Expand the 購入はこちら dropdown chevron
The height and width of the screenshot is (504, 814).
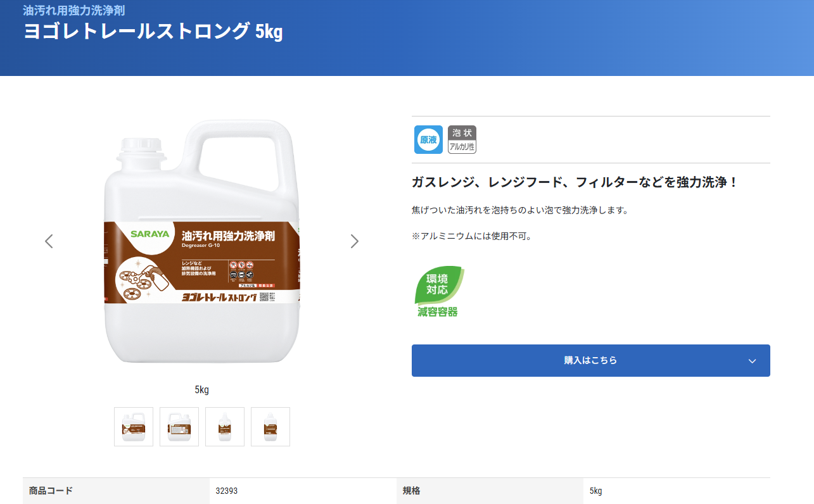coord(752,361)
